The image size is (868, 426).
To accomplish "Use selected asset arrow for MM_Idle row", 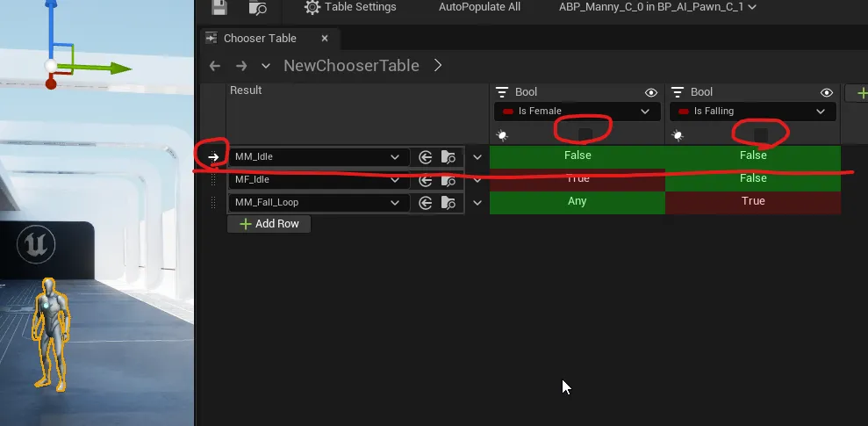I will (x=425, y=157).
